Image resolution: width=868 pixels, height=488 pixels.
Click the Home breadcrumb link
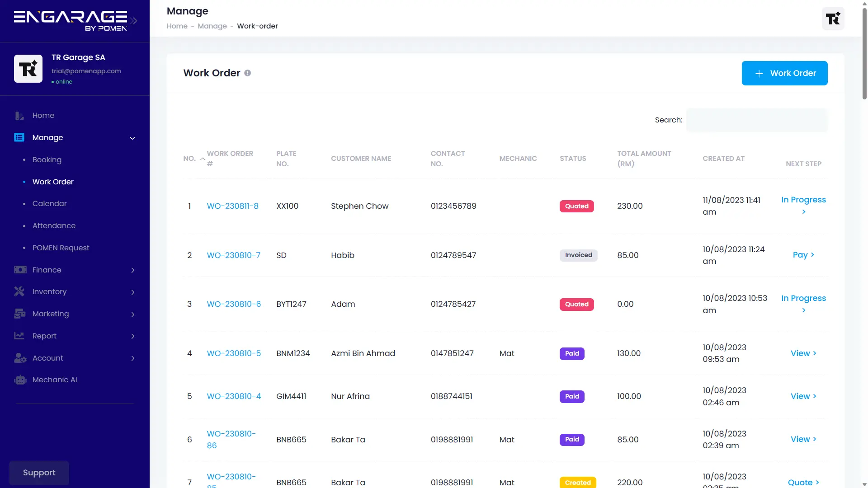point(177,26)
